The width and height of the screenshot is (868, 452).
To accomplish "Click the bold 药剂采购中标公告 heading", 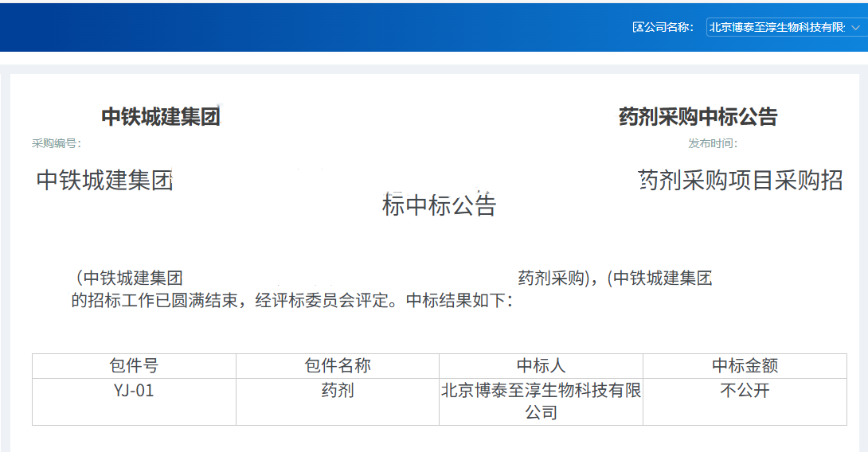I will click(x=698, y=117).
